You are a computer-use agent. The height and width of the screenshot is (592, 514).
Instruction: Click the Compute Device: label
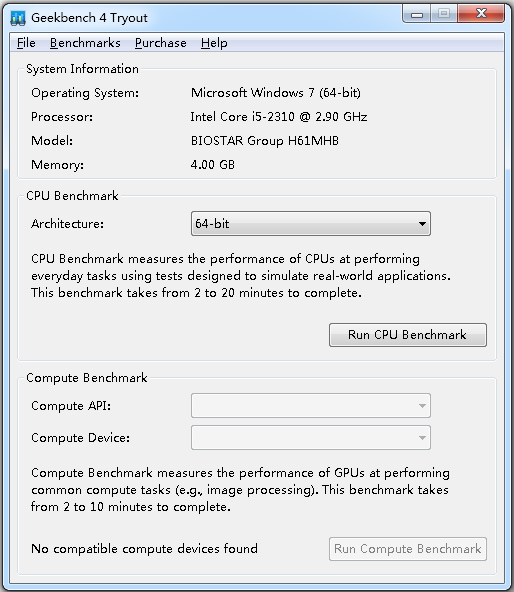(x=80, y=438)
